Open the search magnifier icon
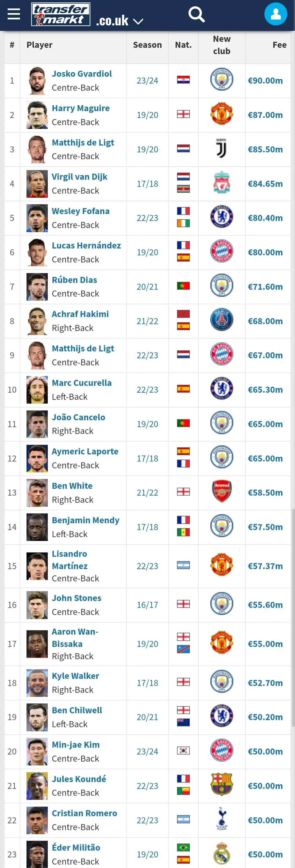Image resolution: width=295 pixels, height=868 pixels. click(197, 14)
